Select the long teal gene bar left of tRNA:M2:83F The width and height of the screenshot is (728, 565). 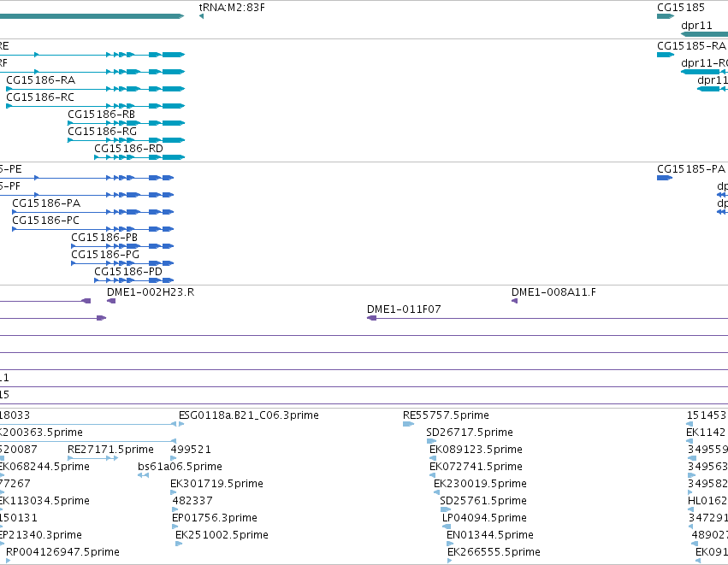tap(92, 16)
